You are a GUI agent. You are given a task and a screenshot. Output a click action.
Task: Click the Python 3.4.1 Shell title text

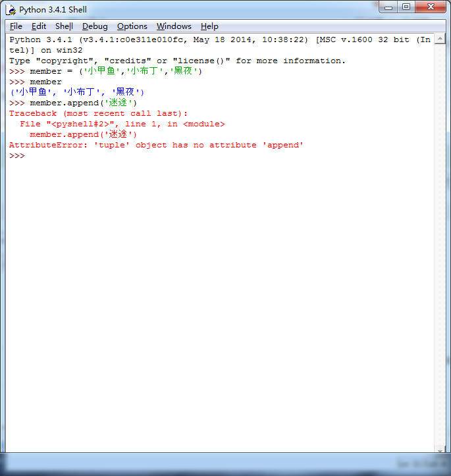[53, 10]
